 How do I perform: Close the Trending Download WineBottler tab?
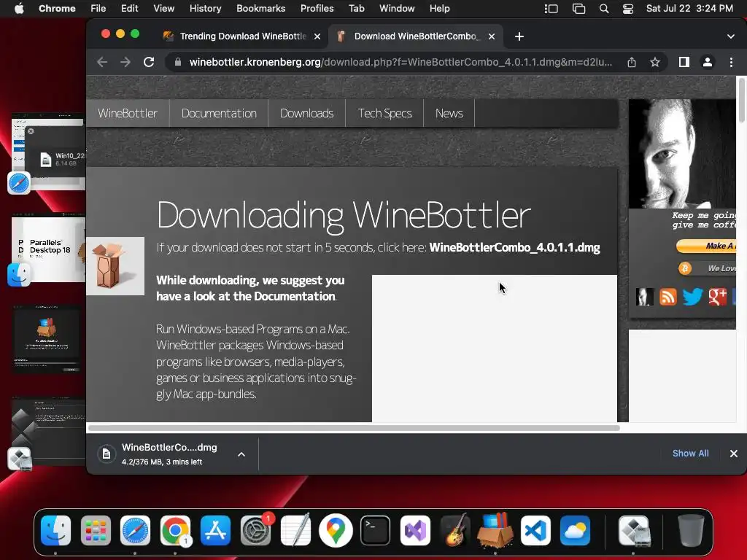click(317, 36)
